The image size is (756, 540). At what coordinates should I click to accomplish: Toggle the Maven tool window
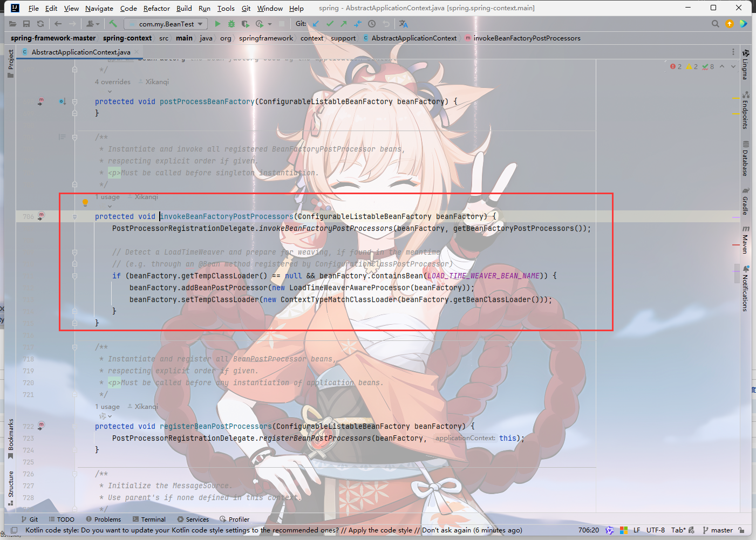tap(745, 240)
